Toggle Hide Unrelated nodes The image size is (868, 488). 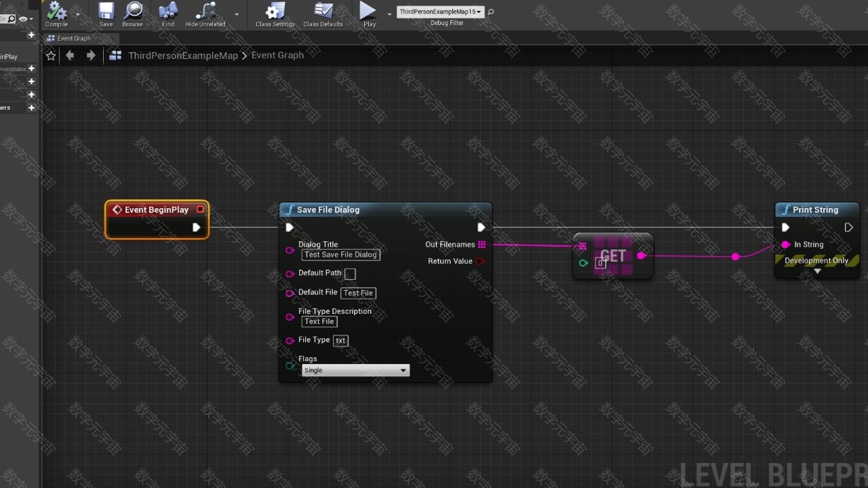[x=205, y=12]
